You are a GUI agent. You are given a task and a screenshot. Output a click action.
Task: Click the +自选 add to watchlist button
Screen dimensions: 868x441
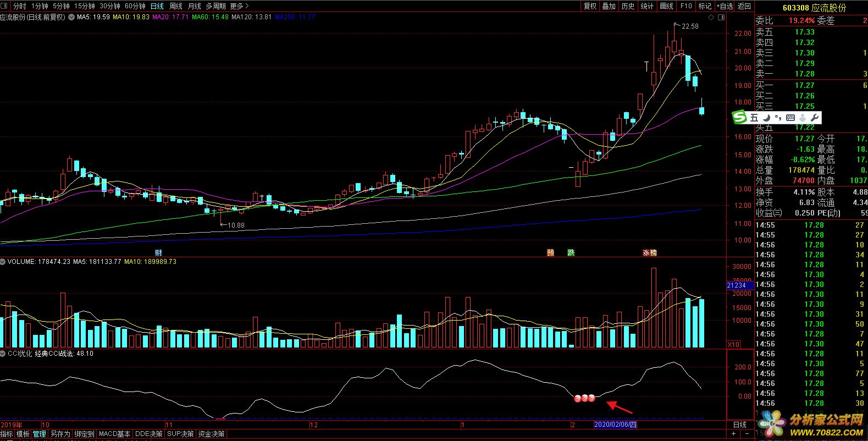[x=725, y=6]
